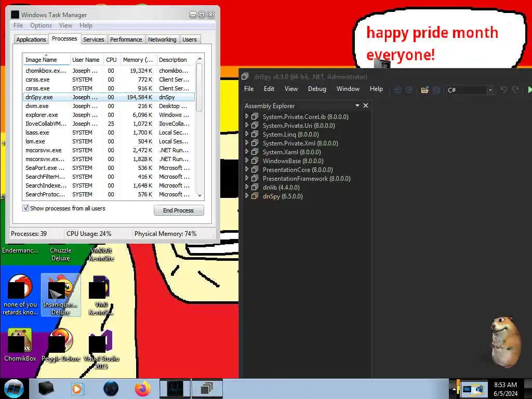532x399 pixels.
Task: Sort by the User Name column header
Action: click(86, 60)
